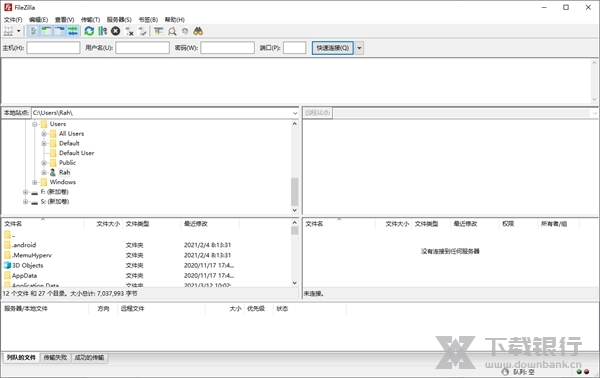
Task: Sort local files by 文件类型 column
Action: click(x=152, y=224)
